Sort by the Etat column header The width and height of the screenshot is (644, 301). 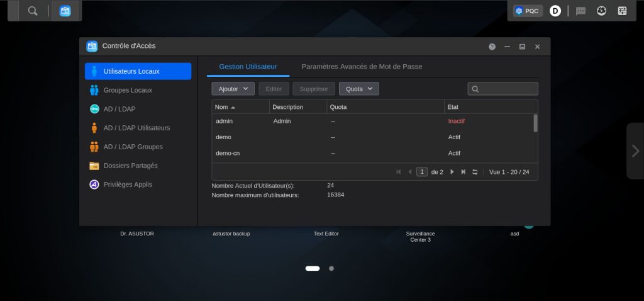click(x=491, y=107)
